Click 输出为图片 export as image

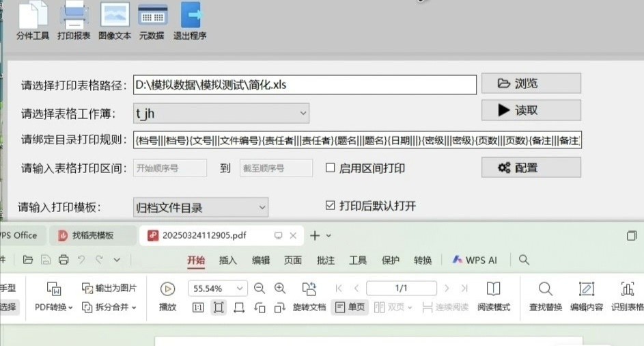(x=109, y=288)
